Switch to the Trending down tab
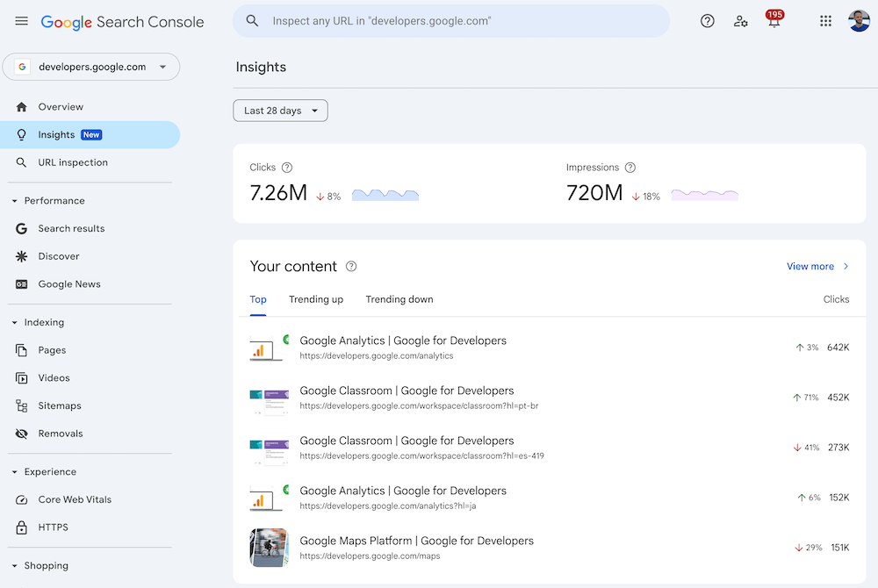Viewport: 878px width, 588px height. pyautogui.click(x=399, y=299)
